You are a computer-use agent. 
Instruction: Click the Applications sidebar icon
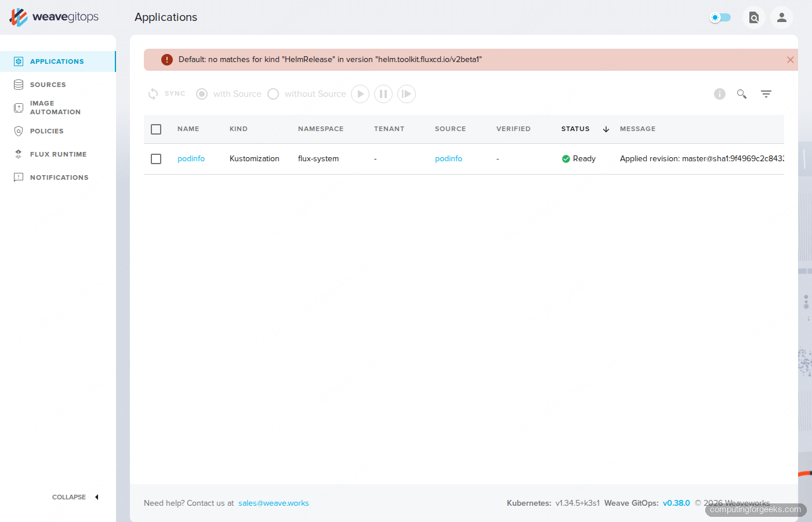click(19, 61)
